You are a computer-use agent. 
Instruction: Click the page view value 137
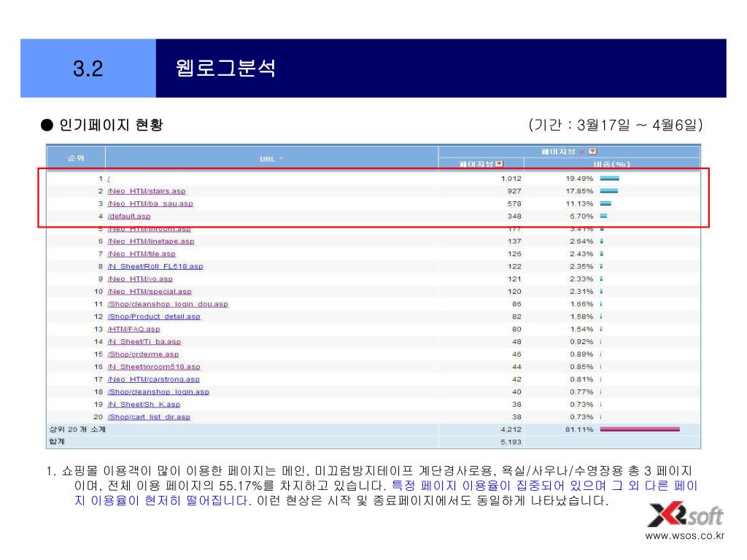pyautogui.click(x=514, y=241)
